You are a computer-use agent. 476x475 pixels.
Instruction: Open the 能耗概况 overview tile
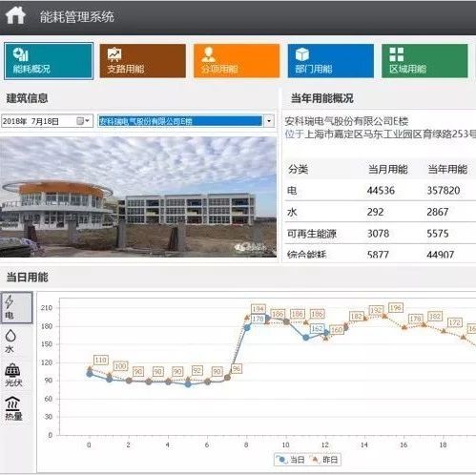(x=49, y=61)
